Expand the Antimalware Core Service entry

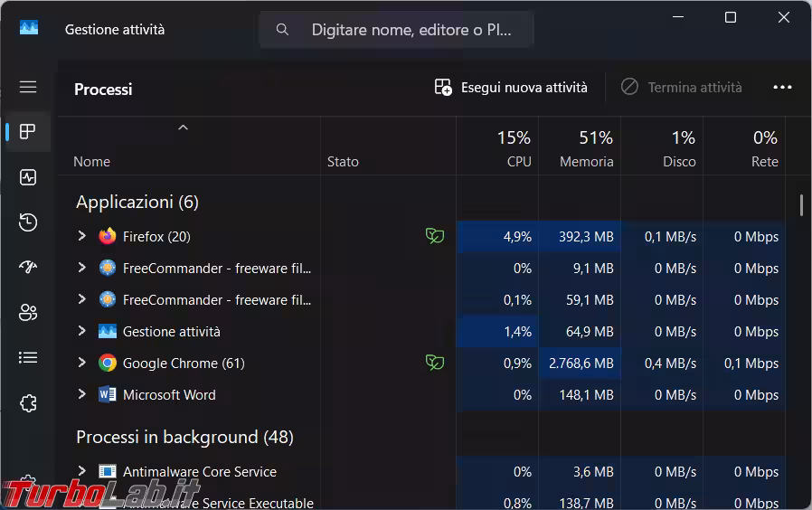(x=81, y=471)
